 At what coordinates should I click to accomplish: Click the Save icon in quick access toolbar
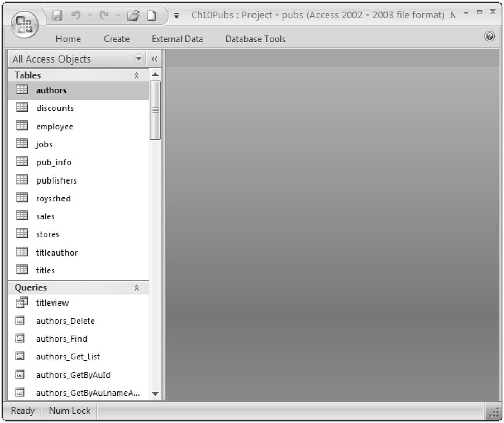57,16
